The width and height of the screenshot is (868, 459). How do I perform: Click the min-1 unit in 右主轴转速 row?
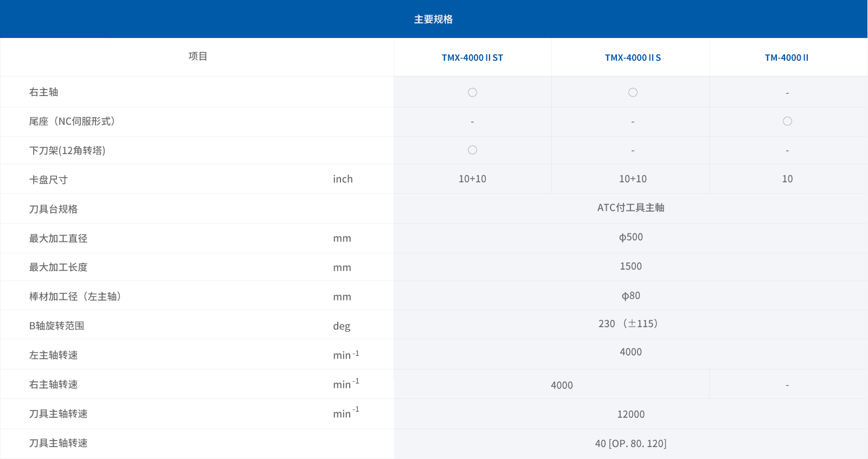pyautogui.click(x=346, y=384)
